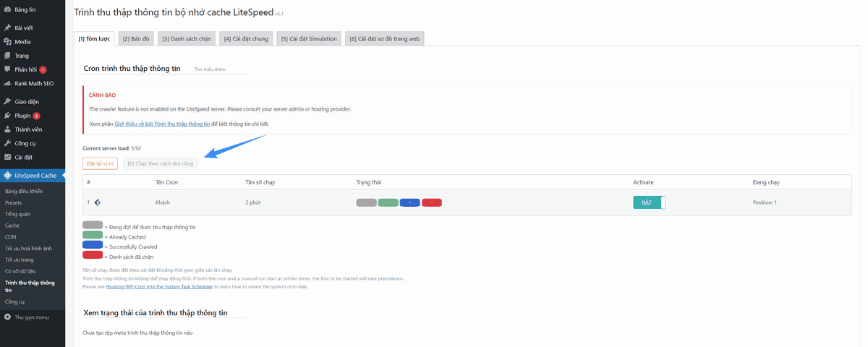868x347 pixels.
Task: Open the Công cụ item under LiteSpeed Cache
Action: click(14, 301)
